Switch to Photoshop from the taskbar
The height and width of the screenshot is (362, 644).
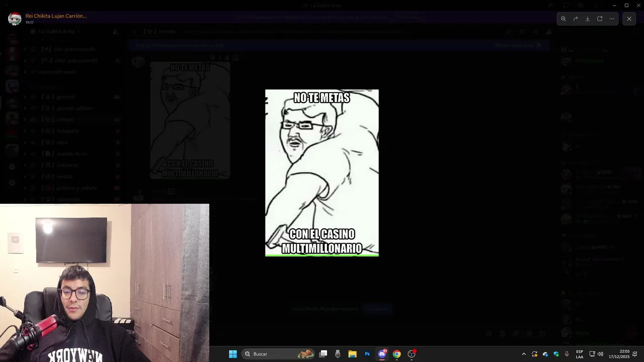pyautogui.click(x=367, y=354)
